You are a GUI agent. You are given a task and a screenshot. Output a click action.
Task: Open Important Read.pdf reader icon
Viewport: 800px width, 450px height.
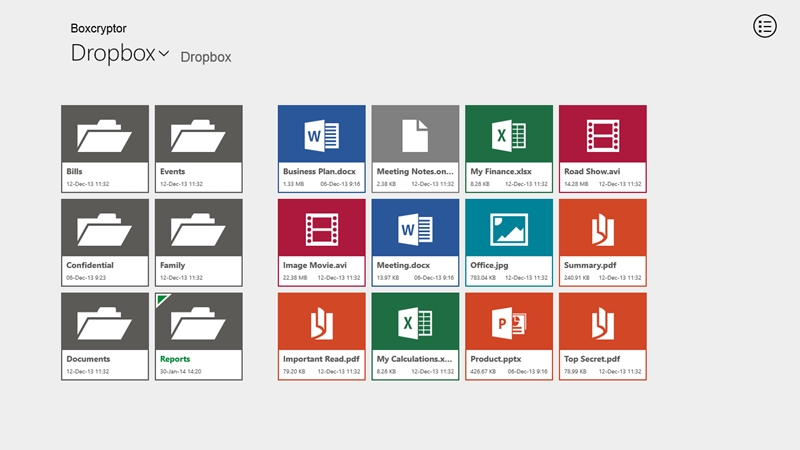(321, 323)
